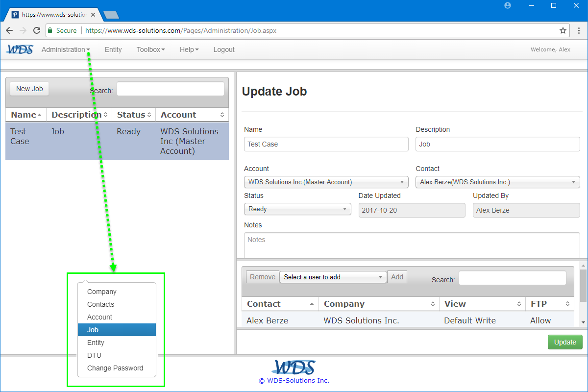Select the Test Case job row

(x=117, y=141)
